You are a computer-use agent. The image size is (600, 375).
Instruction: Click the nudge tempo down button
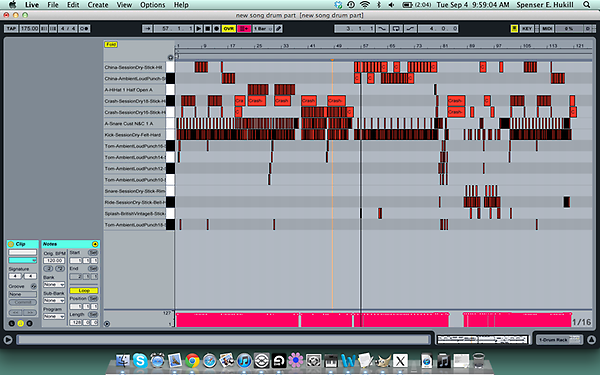(x=44, y=29)
